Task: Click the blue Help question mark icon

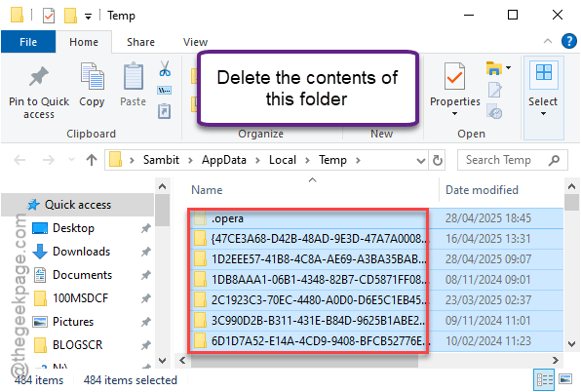Action: [x=568, y=41]
